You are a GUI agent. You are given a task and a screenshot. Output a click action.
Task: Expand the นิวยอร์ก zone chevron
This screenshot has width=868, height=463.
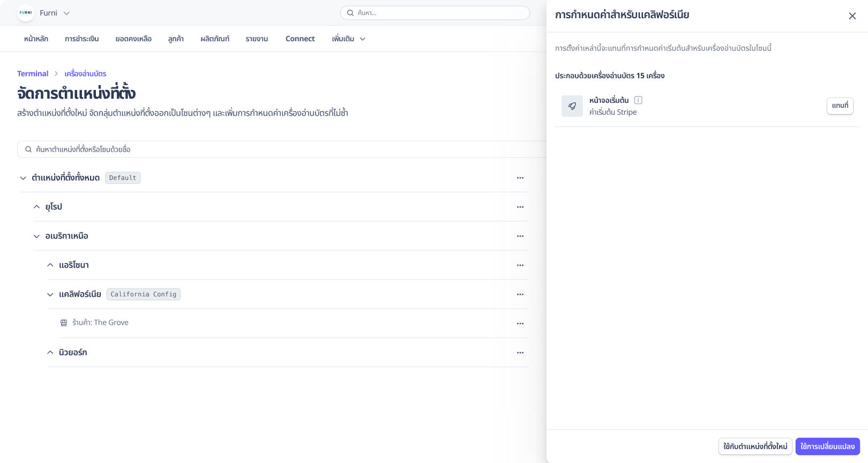pos(50,353)
